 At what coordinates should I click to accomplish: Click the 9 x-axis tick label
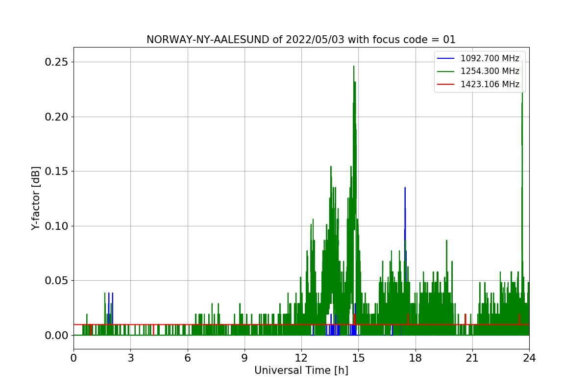coord(245,358)
